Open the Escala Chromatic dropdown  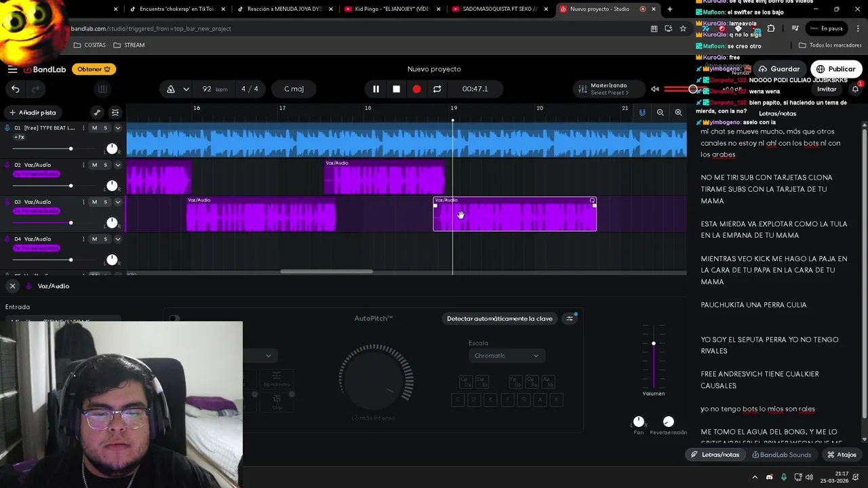pos(506,356)
